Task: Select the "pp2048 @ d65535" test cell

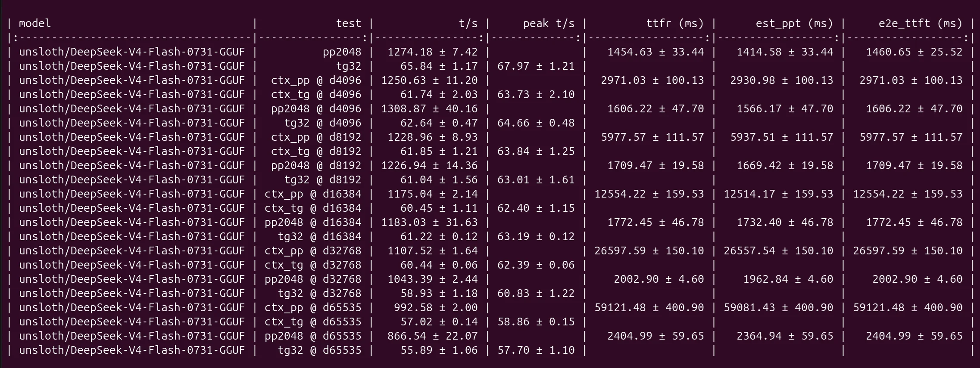Action: (313, 336)
